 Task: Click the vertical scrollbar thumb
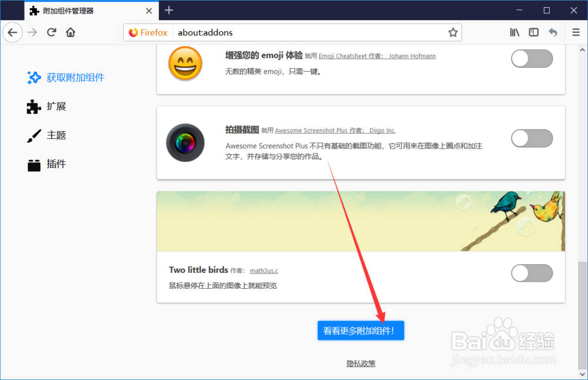pyautogui.click(x=582, y=315)
